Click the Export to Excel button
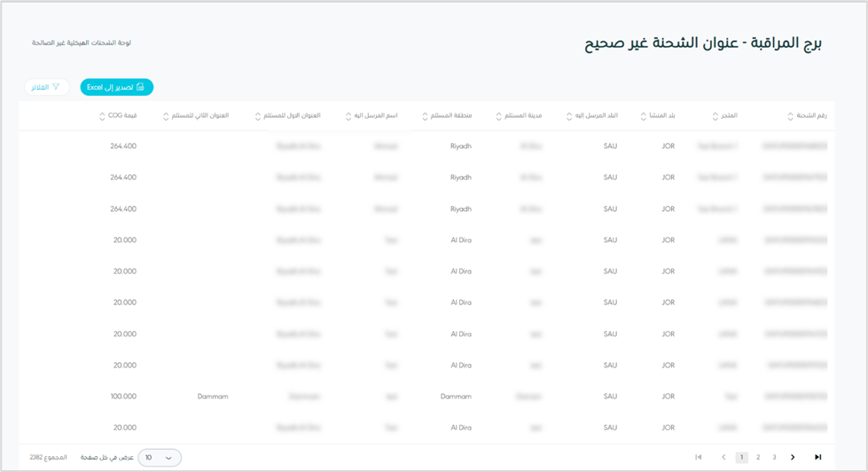The image size is (868, 472). click(117, 87)
